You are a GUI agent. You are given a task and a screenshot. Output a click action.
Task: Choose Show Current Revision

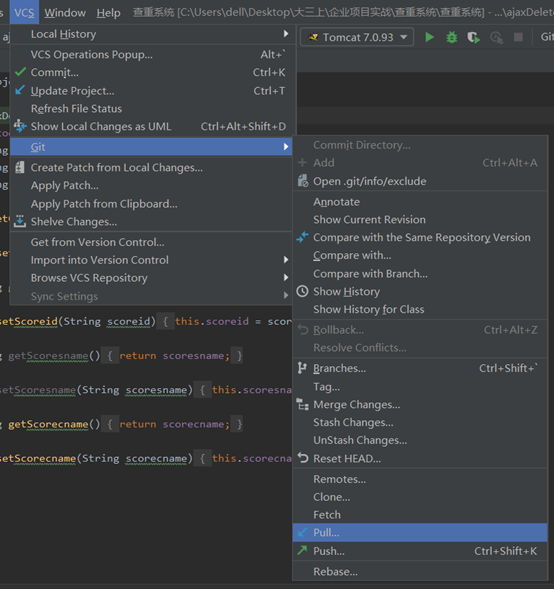[420, 219]
